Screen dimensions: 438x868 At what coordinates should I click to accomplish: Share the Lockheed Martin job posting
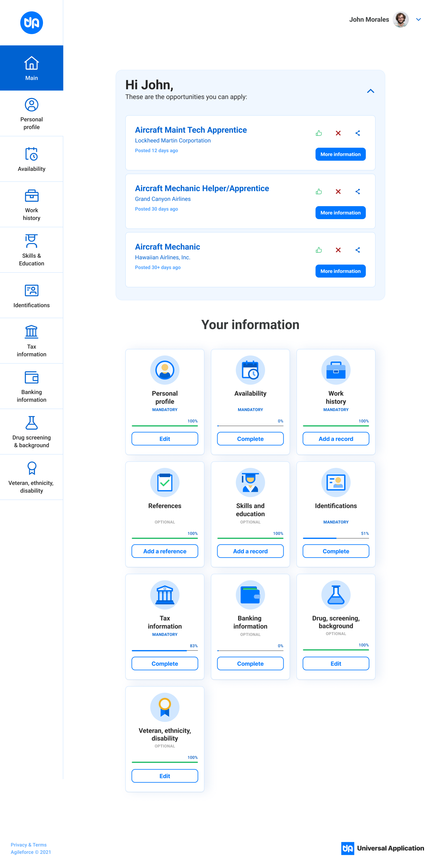(358, 133)
